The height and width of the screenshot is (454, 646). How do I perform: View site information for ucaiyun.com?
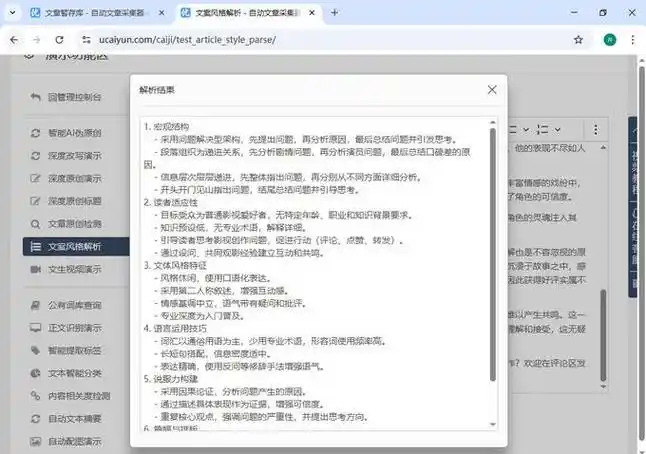pos(86,40)
